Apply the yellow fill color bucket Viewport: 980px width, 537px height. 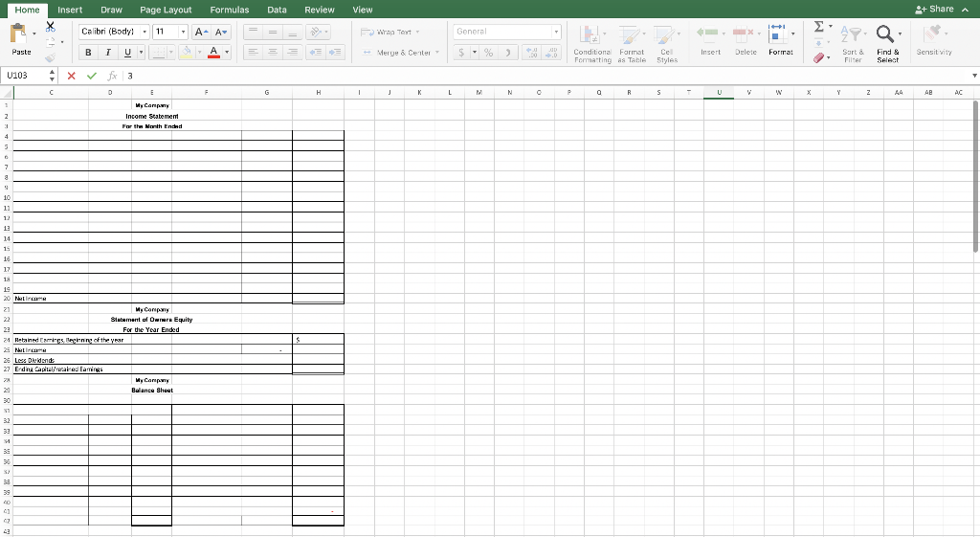[187, 53]
